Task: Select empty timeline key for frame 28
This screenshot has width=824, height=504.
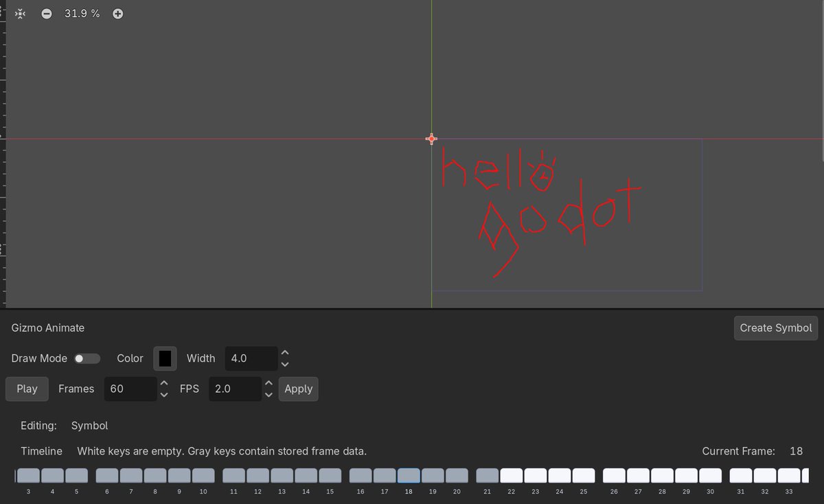Action: (662, 475)
